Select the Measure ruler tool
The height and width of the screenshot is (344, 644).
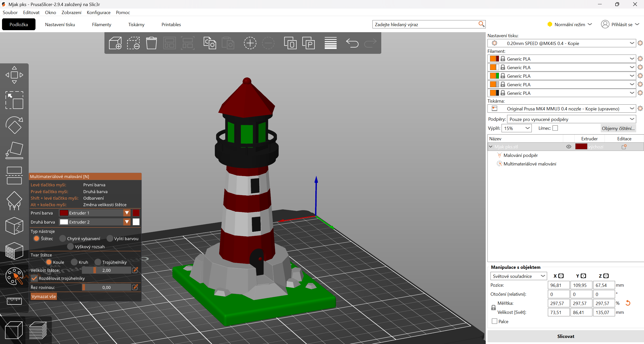tap(14, 301)
